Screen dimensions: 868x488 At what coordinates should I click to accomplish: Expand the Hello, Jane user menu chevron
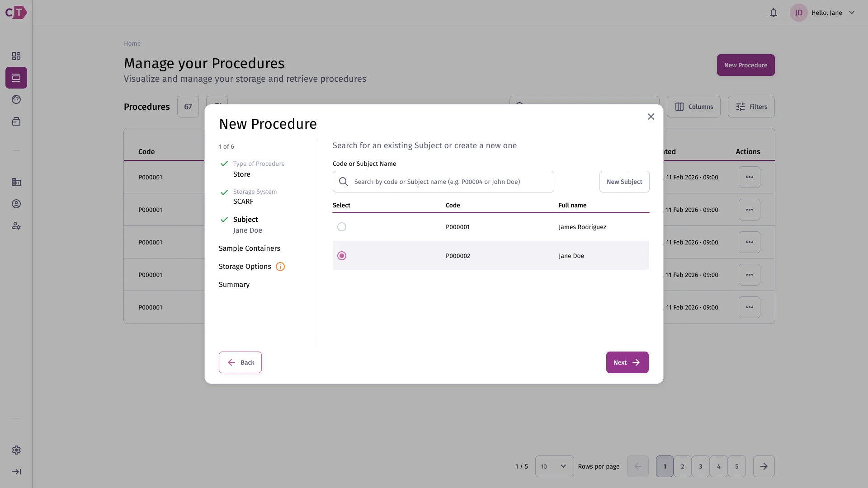click(x=852, y=13)
